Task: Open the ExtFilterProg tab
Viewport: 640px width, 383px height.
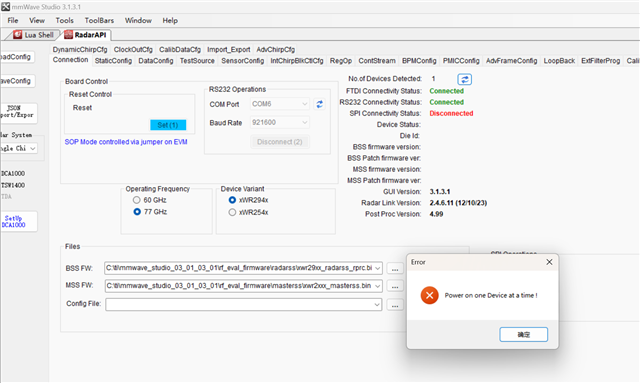Action: click(x=600, y=61)
